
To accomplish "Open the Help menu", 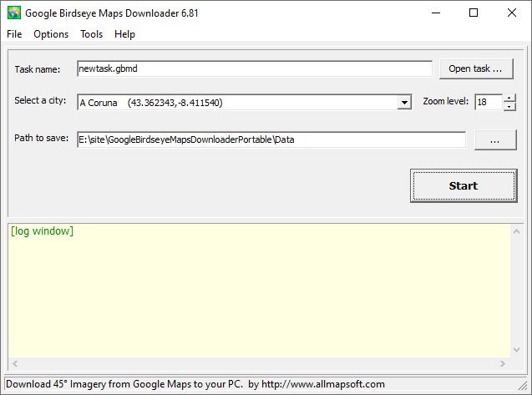I will pyautogui.click(x=124, y=34).
